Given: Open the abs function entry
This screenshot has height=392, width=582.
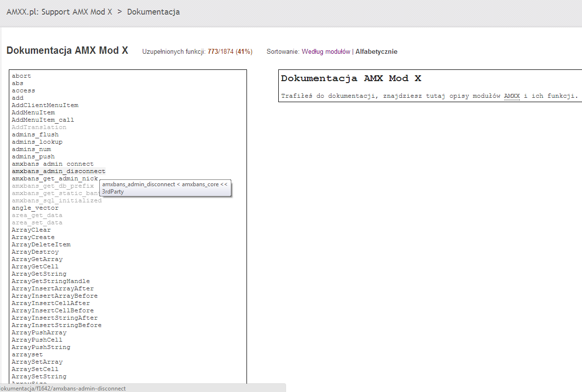Looking at the screenshot, I should click(x=18, y=84).
